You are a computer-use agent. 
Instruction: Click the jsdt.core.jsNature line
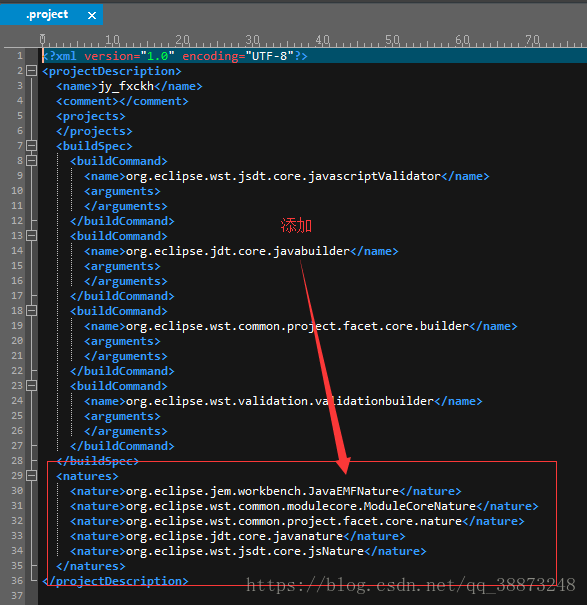click(x=248, y=551)
